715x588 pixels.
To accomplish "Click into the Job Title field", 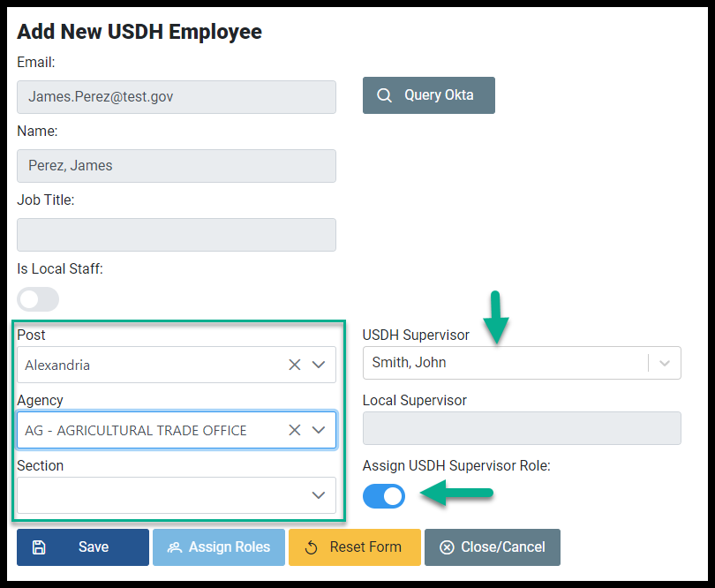I will coord(177,235).
